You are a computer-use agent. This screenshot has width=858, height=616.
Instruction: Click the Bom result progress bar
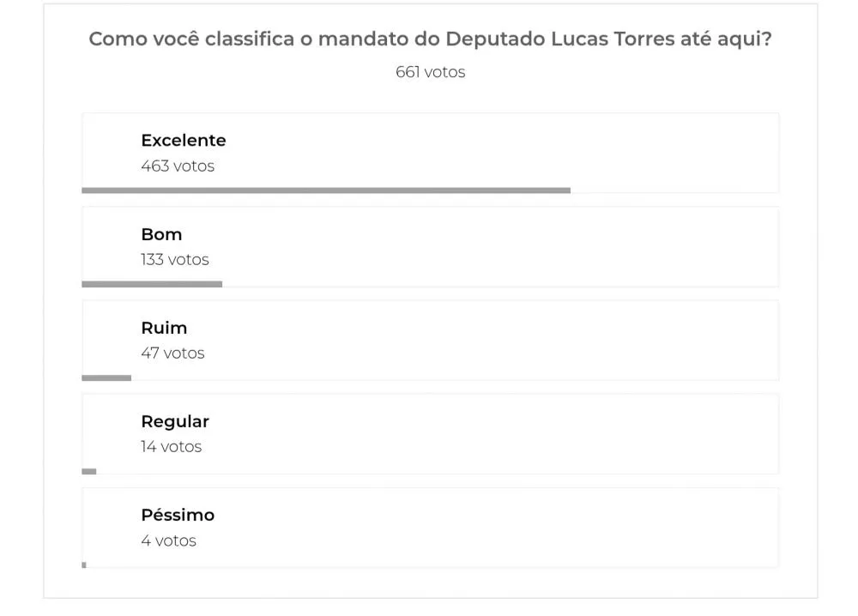coord(152,284)
